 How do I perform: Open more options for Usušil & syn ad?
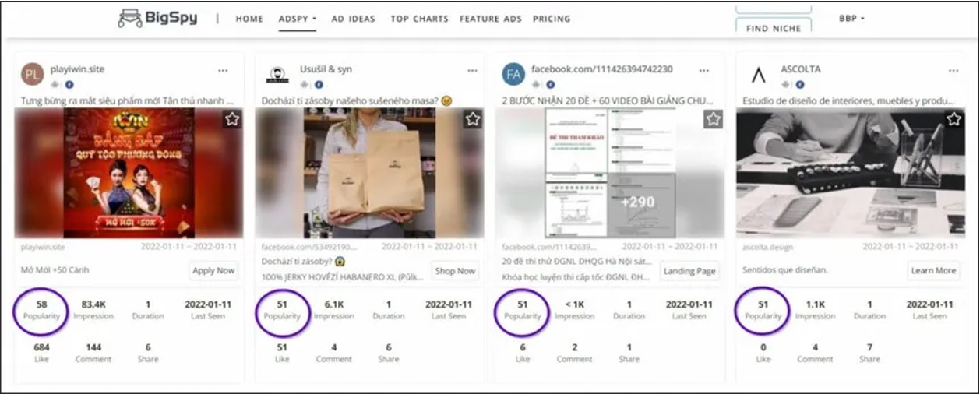pyautogui.click(x=472, y=71)
